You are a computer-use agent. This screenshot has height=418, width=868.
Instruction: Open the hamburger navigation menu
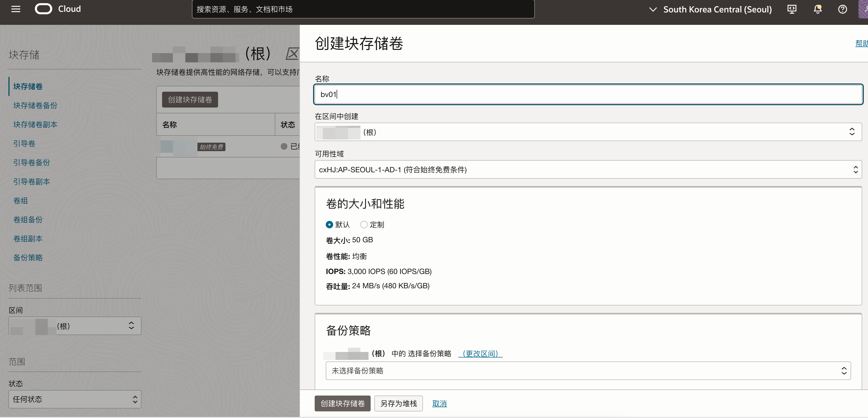click(x=16, y=9)
